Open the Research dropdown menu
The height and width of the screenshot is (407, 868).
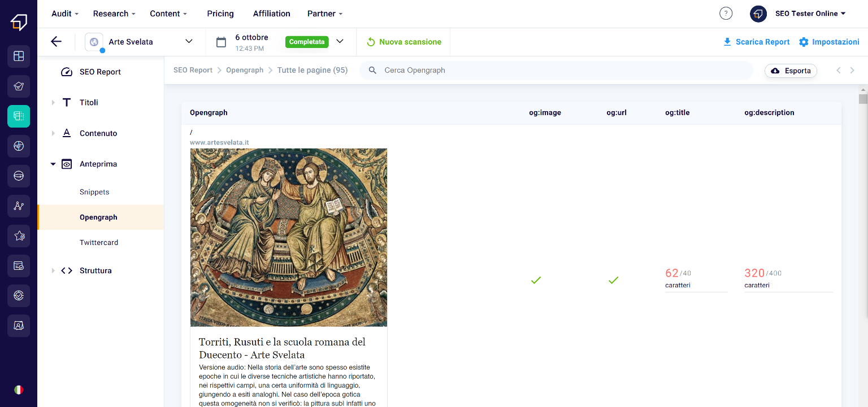coord(114,14)
